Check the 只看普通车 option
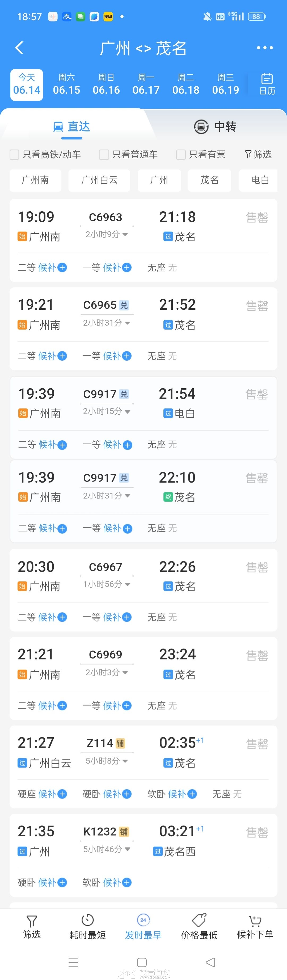The image size is (287, 980). [x=104, y=155]
